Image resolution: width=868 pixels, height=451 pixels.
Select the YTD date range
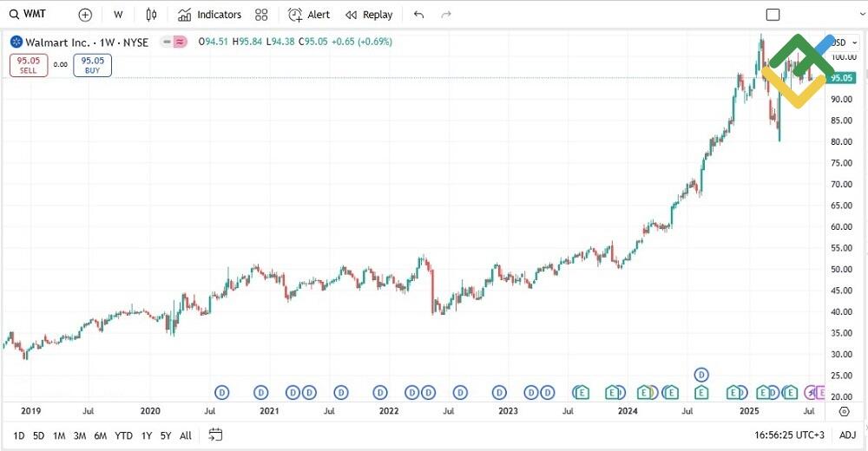(x=123, y=435)
